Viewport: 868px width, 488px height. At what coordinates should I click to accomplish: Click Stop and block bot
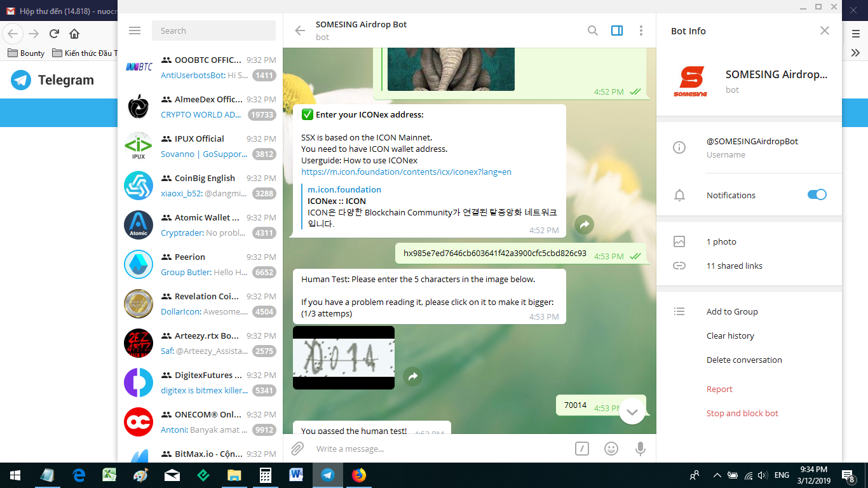tap(742, 413)
